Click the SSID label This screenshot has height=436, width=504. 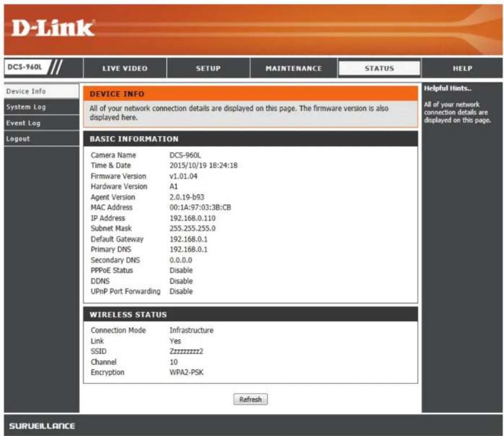point(98,351)
